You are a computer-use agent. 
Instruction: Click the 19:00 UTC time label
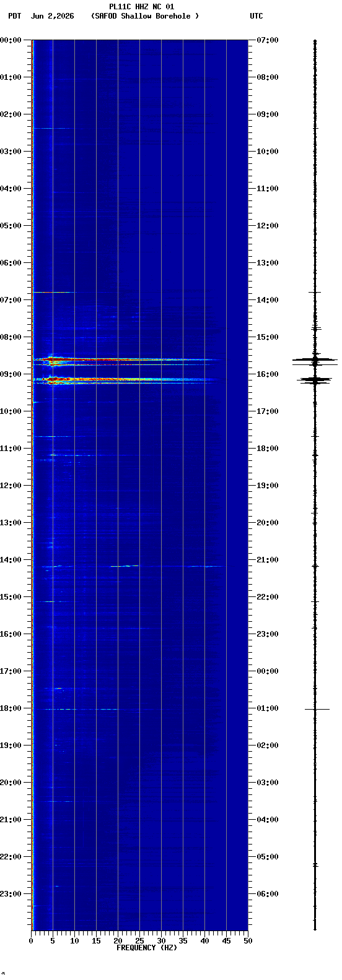tap(268, 486)
